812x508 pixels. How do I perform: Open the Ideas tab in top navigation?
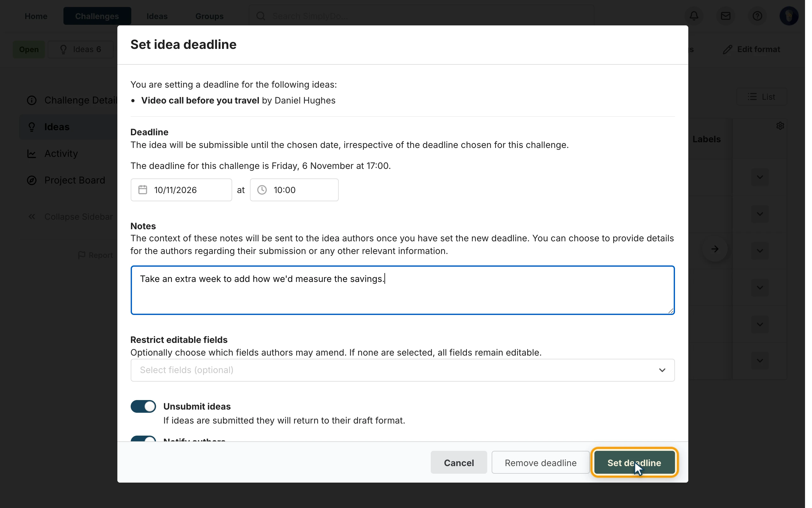pos(157,16)
